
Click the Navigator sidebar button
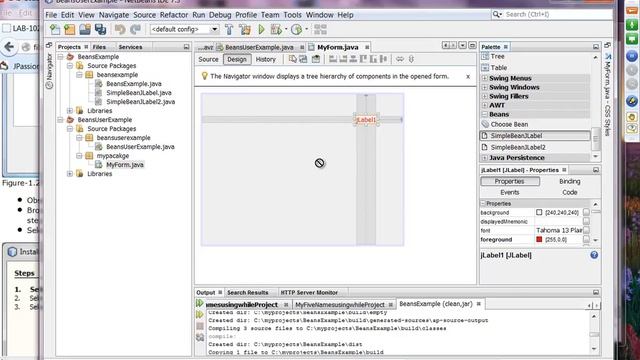pos(49,71)
